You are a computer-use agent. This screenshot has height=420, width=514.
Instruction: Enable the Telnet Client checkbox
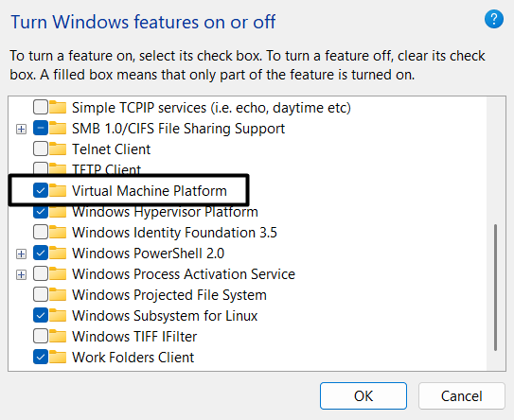(41, 149)
